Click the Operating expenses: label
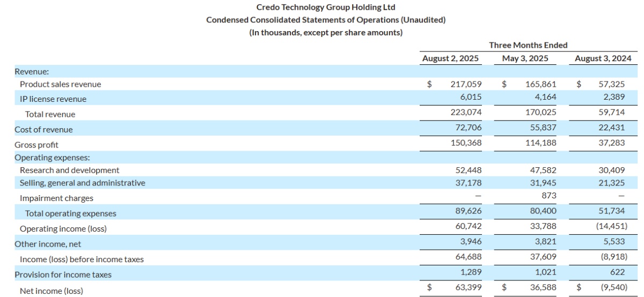 coord(52,158)
